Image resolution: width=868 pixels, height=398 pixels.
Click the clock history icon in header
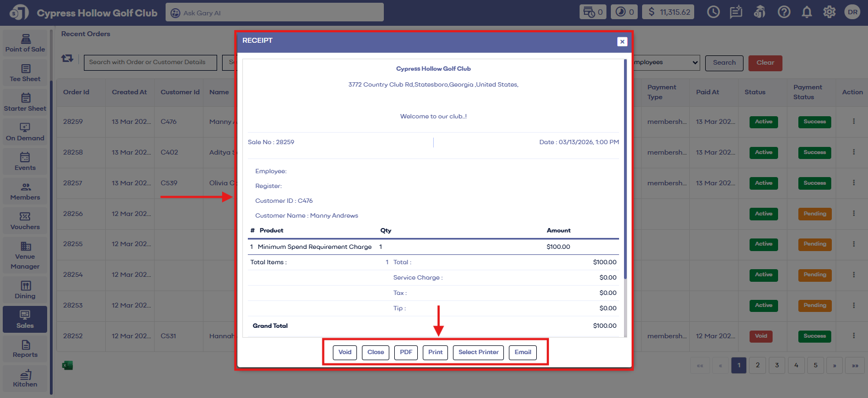click(713, 12)
